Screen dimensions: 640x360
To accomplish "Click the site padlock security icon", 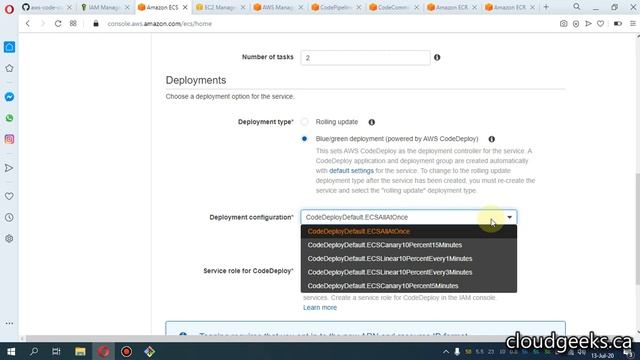I will (x=96, y=24).
